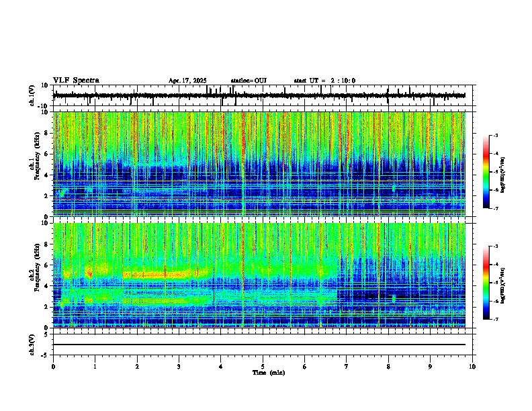Viewport: 532px width, 411px height.
Task: Click the ch.2 colorbar "log(PSD)" label
Action: pyautogui.click(x=503, y=285)
